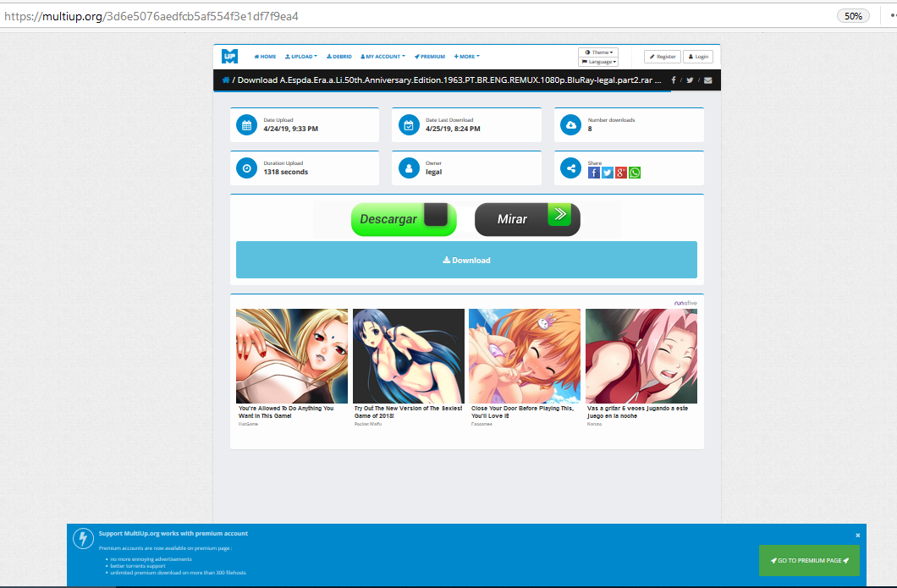Image resolution: width=897 pixels, height=588 pixels.
Task: Open the PREMIUM page link
Action: (430, 57)
